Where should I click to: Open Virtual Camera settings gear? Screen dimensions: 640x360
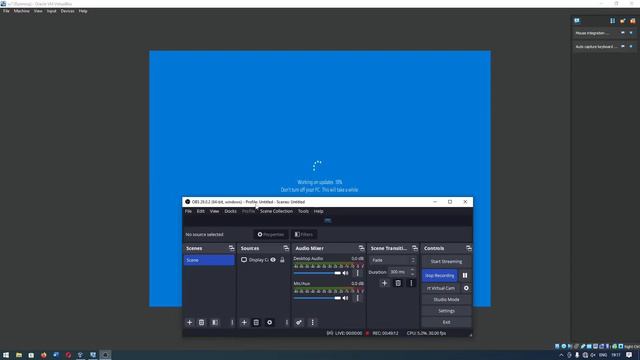(x=466, y=288)
